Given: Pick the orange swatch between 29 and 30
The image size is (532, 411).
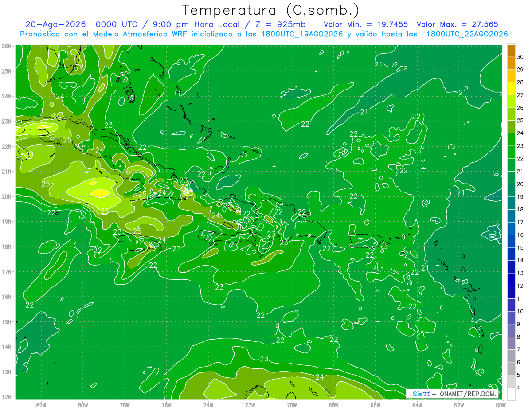Looking at the screenshot, I should coord(511,63).
